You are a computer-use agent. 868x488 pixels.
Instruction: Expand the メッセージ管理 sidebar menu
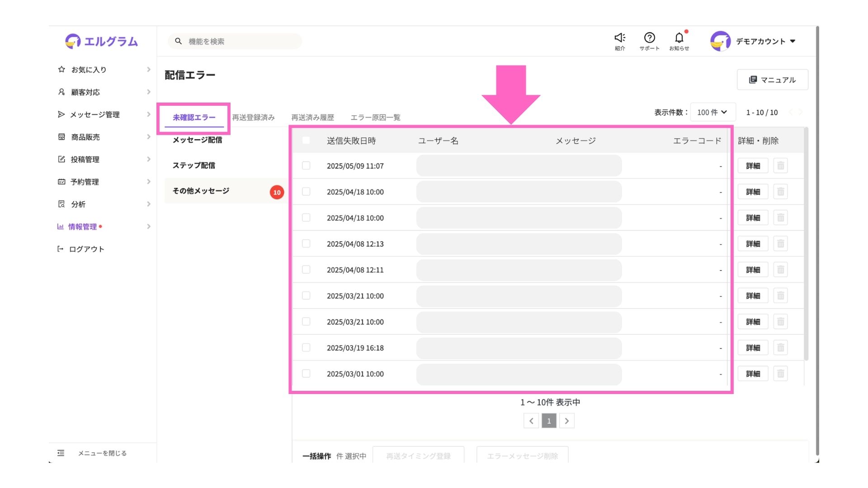(95, 115)
